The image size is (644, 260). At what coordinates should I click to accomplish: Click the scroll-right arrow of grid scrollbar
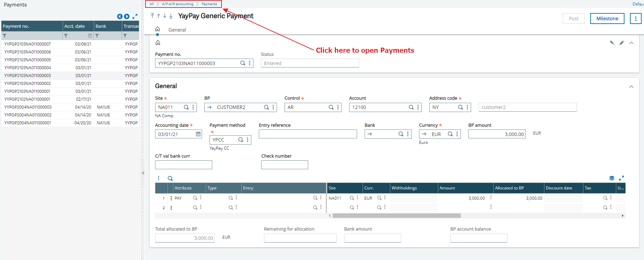(622, 216)
